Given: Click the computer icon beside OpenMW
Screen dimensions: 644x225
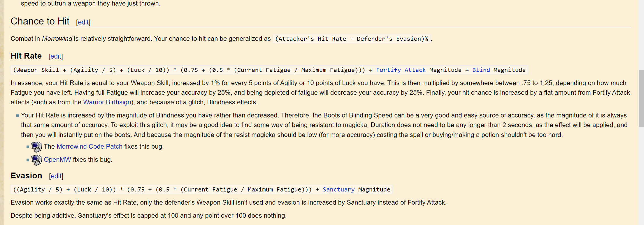Looking at the screenshot, I should 37,160.
